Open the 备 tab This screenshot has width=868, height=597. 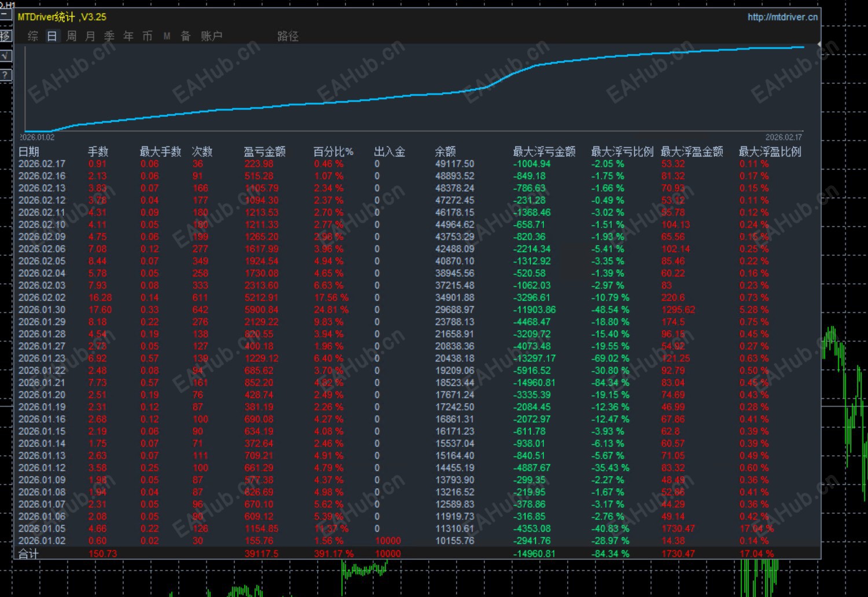(x=186, y=36)
